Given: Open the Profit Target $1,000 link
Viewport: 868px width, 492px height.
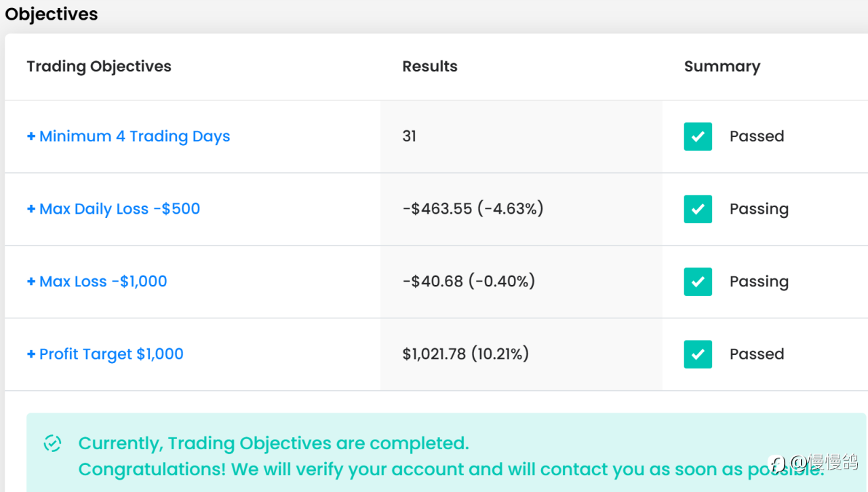Looking at the screenshot, I should pos(111,354).
